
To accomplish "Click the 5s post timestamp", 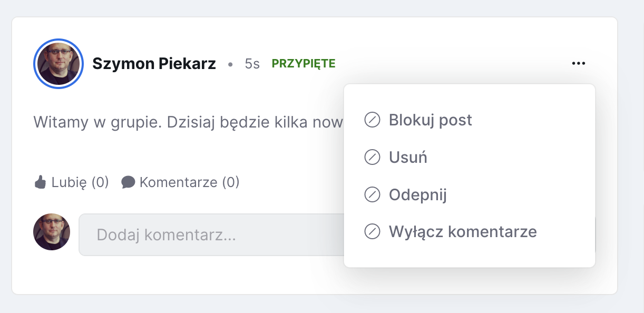I will [252, 64].
